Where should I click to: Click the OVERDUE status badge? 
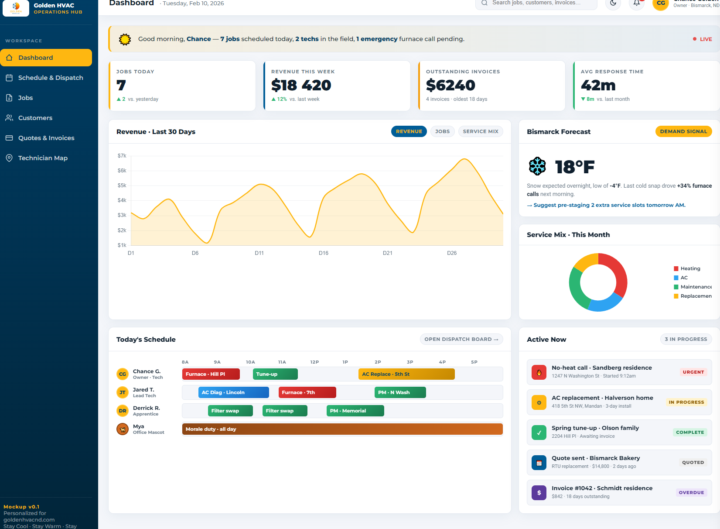coord(691,493)
